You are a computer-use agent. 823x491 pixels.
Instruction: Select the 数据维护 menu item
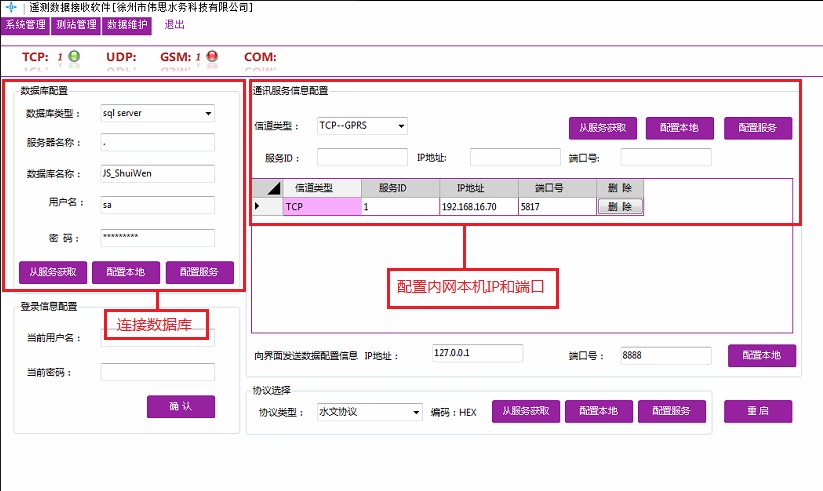(127, 24)
